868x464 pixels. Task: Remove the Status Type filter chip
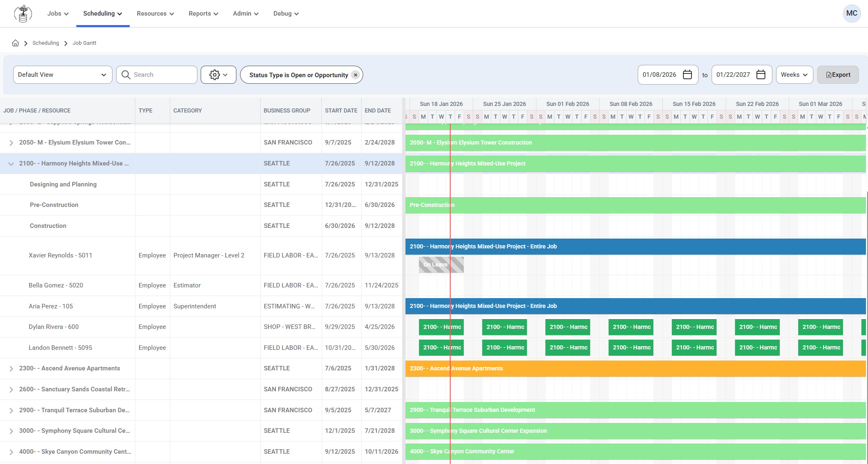click(x=355, y=75)
